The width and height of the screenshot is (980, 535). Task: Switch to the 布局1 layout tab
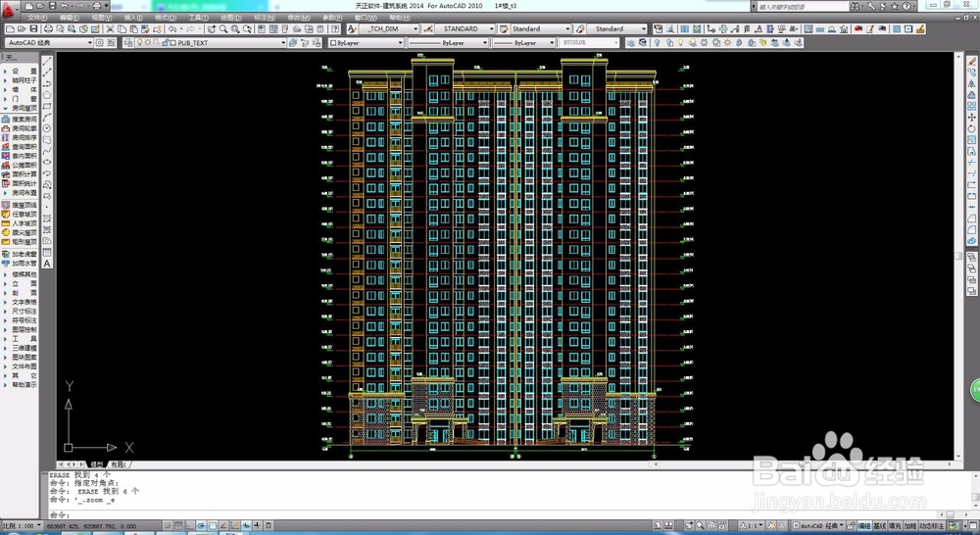tap(119, 464)
